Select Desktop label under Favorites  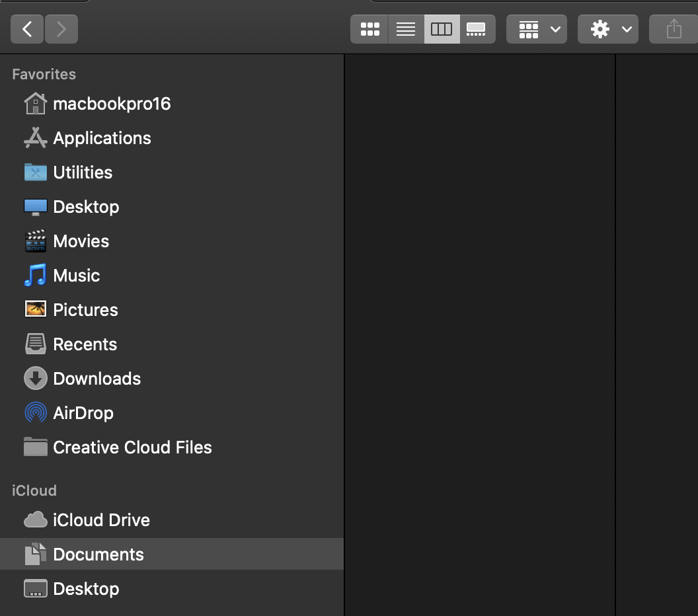point(87,207)
